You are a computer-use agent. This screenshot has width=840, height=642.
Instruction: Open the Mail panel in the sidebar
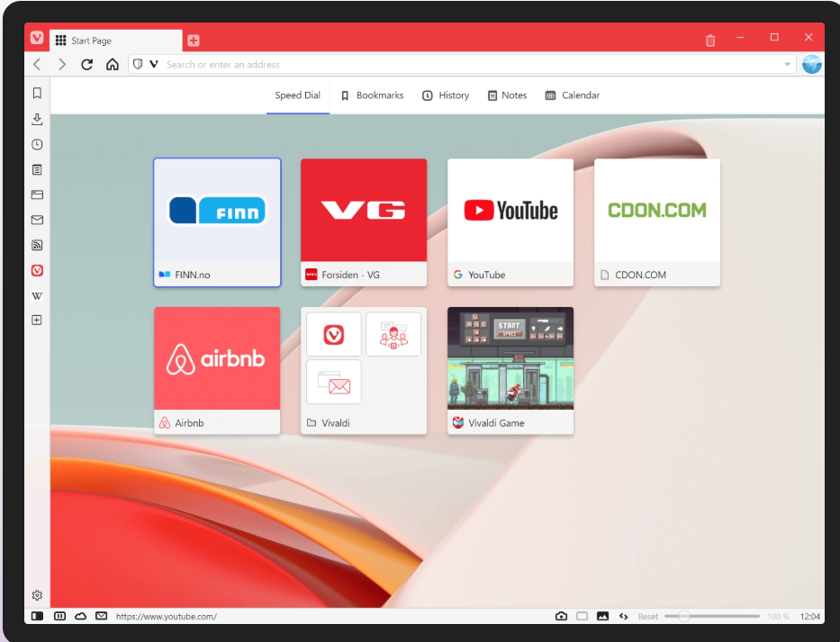coord(37,220)
